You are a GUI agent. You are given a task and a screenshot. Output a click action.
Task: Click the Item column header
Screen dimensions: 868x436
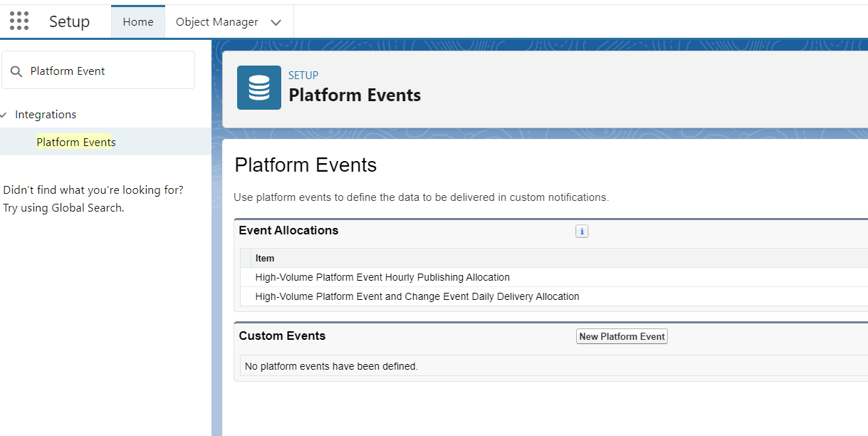click(x=265, y=258)
